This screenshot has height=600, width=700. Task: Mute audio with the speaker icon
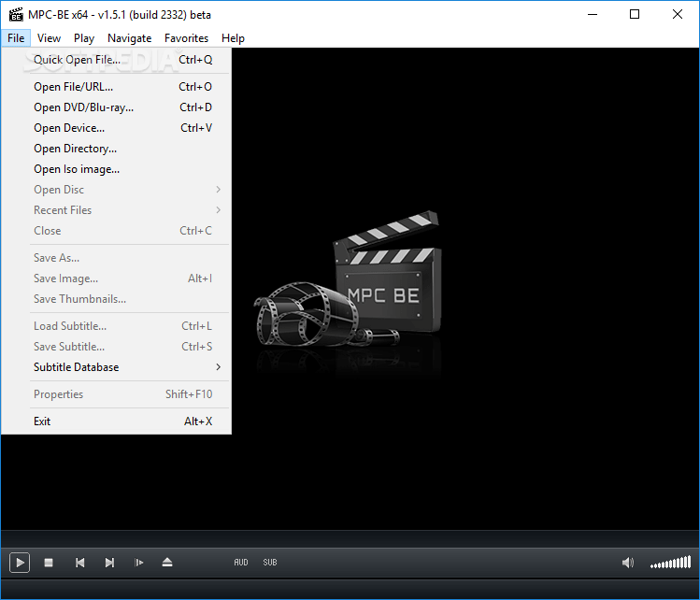(x=628, y=563)
